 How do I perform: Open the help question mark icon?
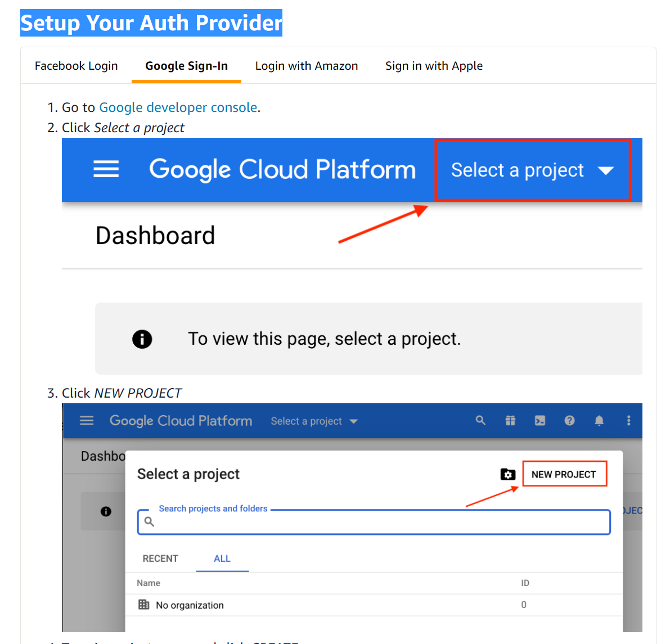coord(569,421)
